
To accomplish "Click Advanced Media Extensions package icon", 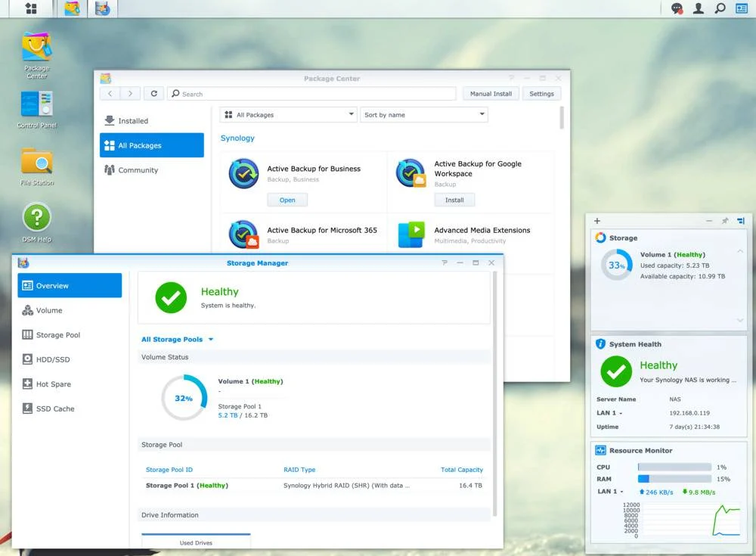I will (x=411, y=235).
